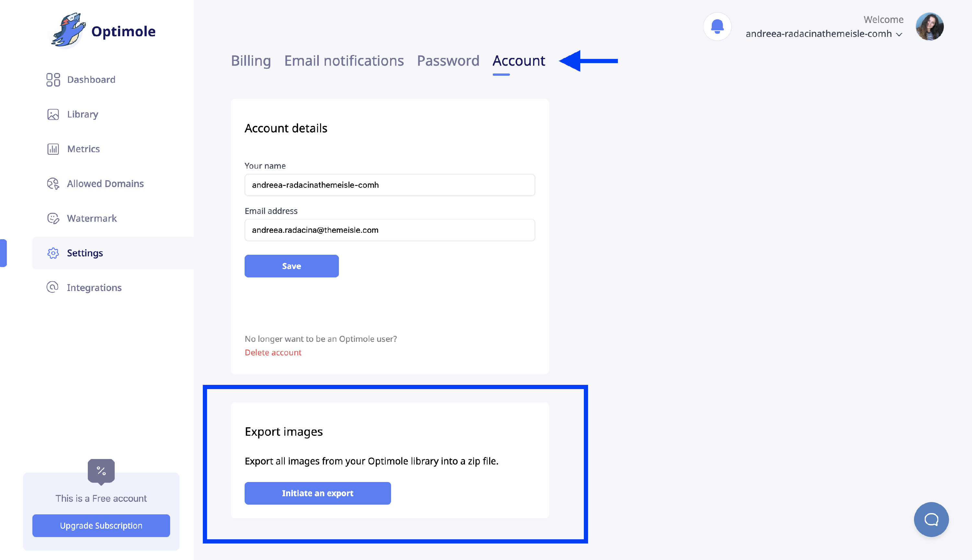Click the Integrations icon in sidebar
The width and height of the screenshot is (972, 560).
click(x=52, y=287)
